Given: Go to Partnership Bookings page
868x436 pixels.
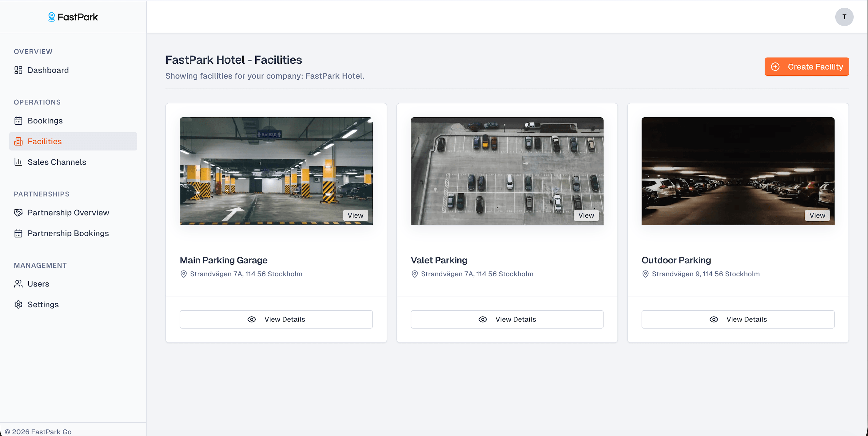Looking at the screenshot, I should point(68,233).
